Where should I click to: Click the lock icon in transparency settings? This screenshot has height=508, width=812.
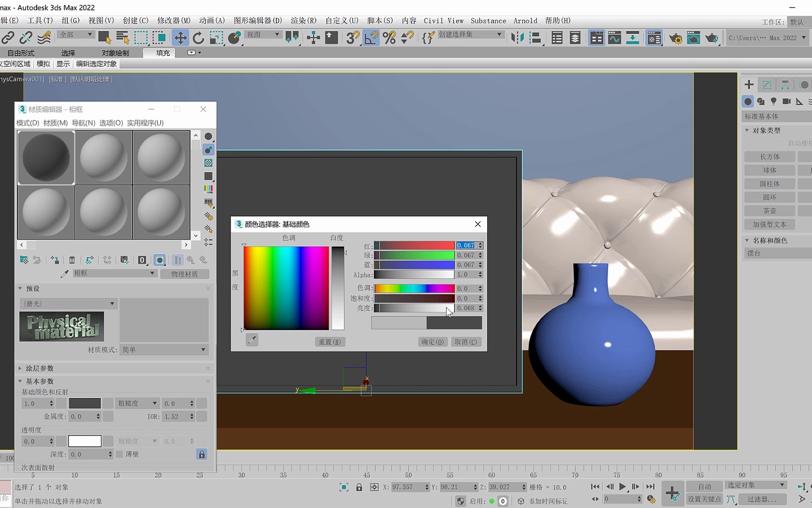202,455
